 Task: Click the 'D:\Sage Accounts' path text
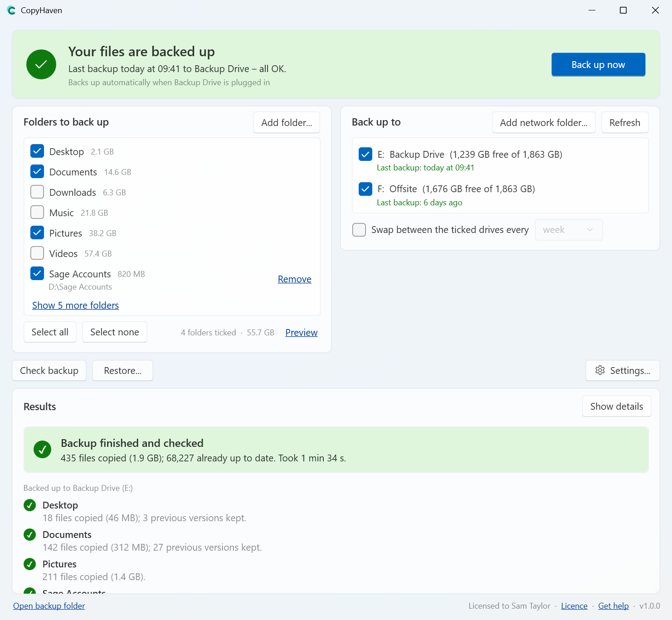tap(80, 287)
